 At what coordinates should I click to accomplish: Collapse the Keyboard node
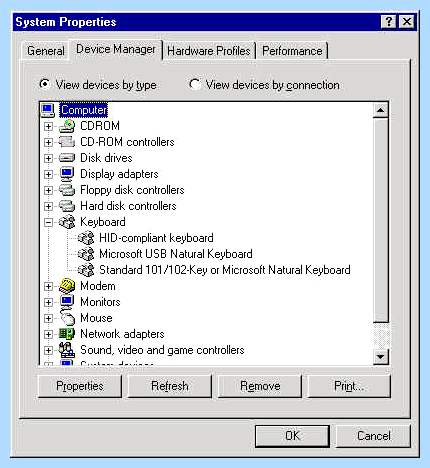(x=48, y=222)
